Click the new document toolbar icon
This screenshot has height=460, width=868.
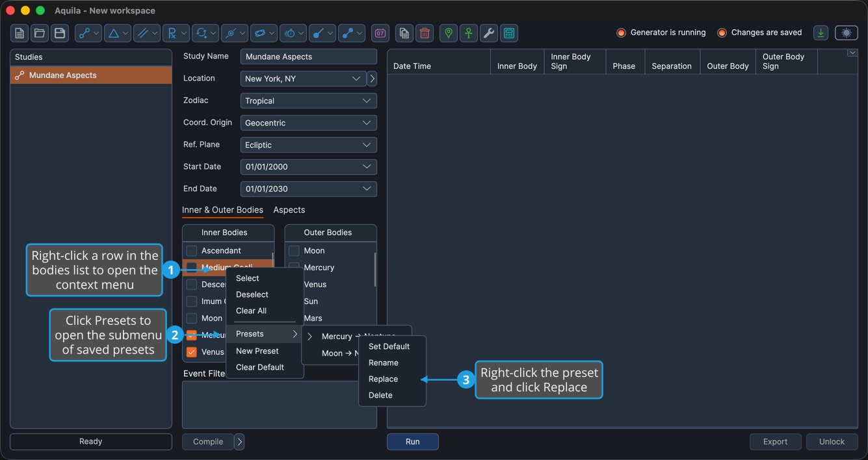(x=20, y=33)
